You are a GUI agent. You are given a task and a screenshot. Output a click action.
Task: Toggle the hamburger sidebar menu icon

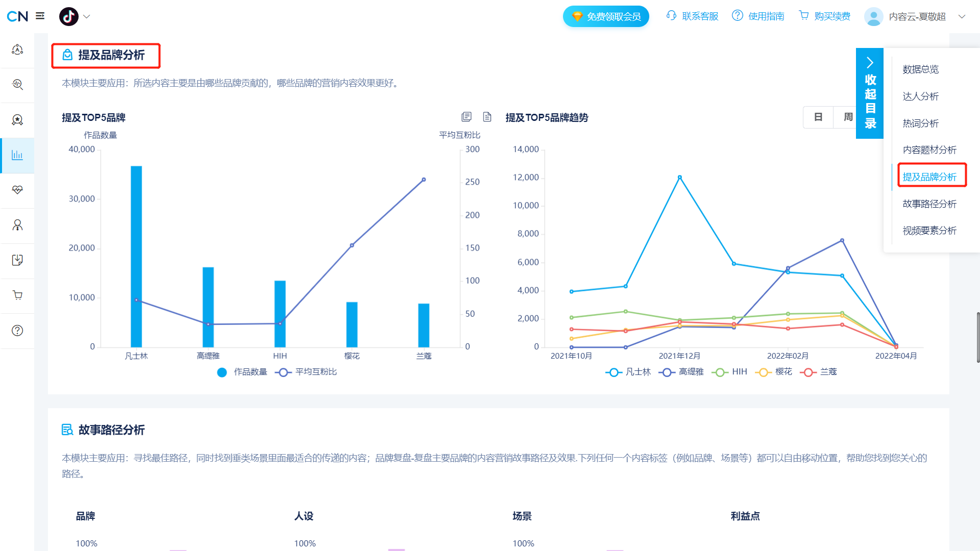coord(40,16)
